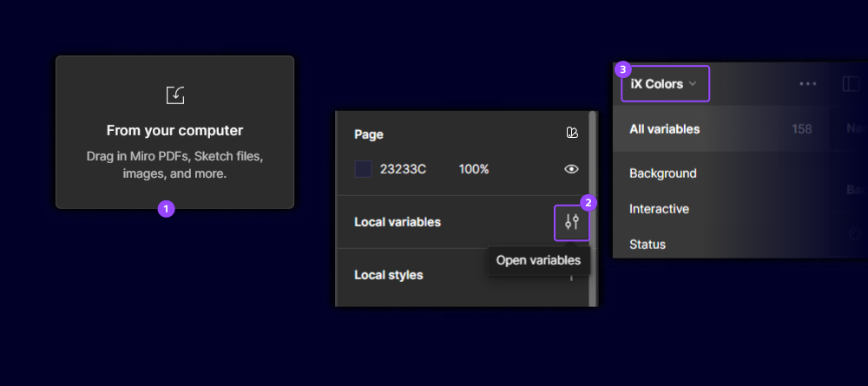This screenshot has width=868, height=386.
Task: Click the three-dots more options icon
Action: pos(807,84)
